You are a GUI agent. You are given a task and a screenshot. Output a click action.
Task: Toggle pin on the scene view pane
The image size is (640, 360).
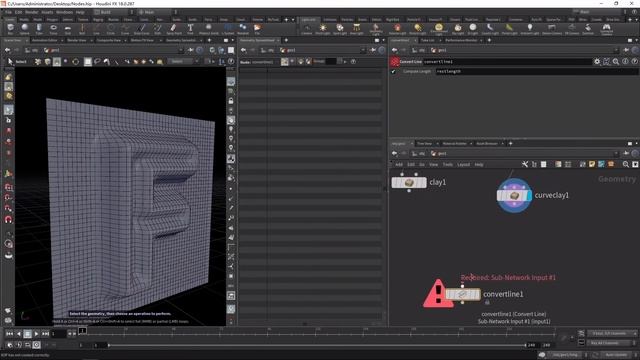tap(191, 50)
